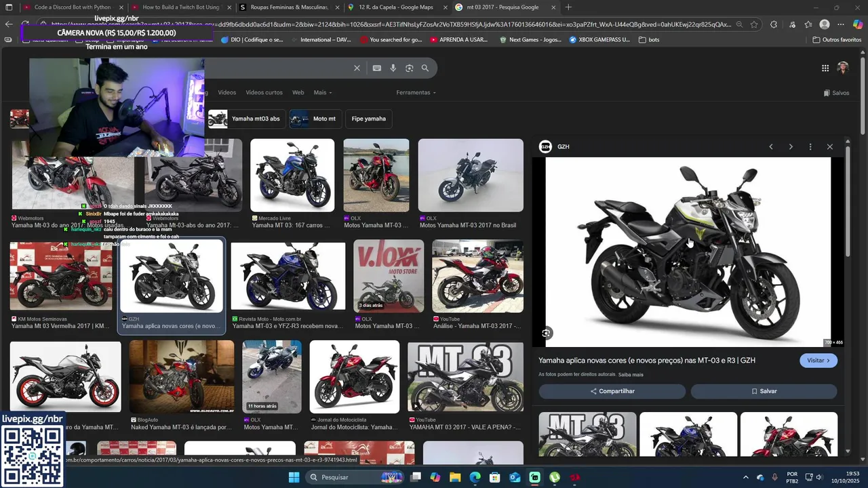This screenshot has height=488, width=868.
Task: Open the Google apps grid
Action: pyautogui.click(x=825, y=68)
